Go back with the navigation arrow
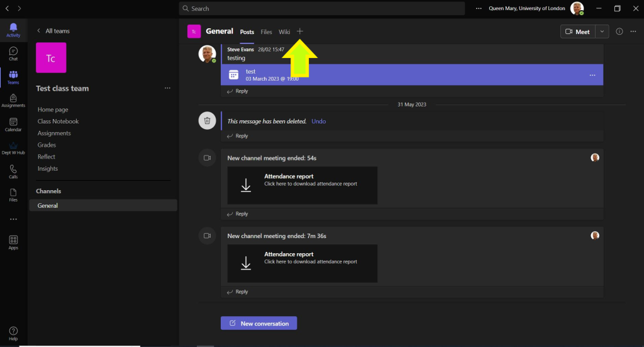The image size is (644, 347). click(7, 8)
